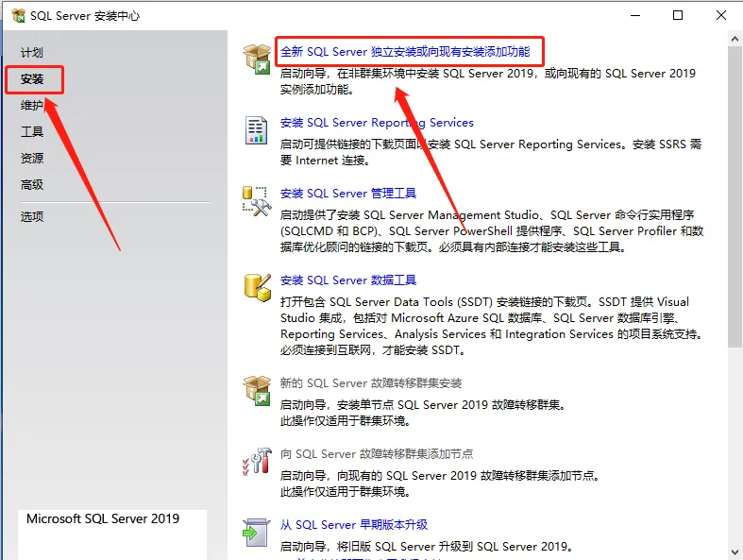
Task: Open the 工具 section
Action: tap(32, 132)
